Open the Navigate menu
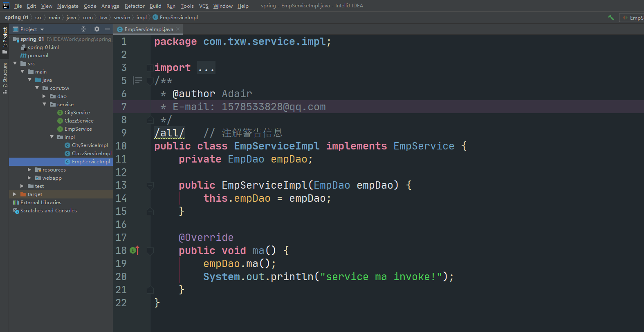 [x=67, y=6]
